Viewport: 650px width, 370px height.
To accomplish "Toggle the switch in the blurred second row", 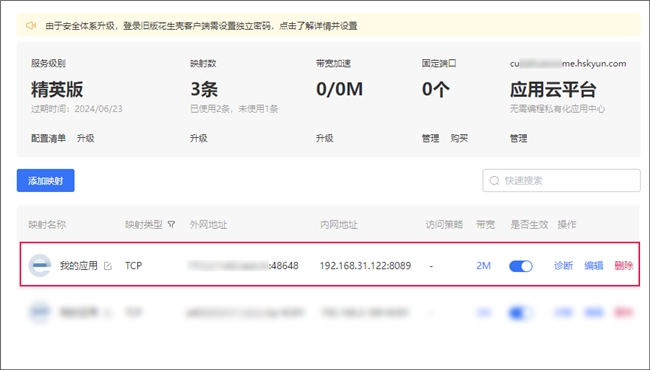I will coord(521,312).
